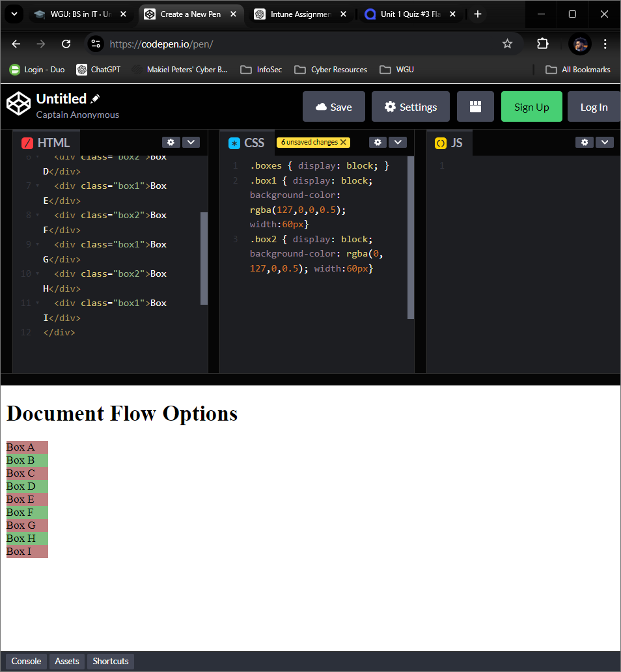
Task: Reload the page
Action: coord(66,44)
